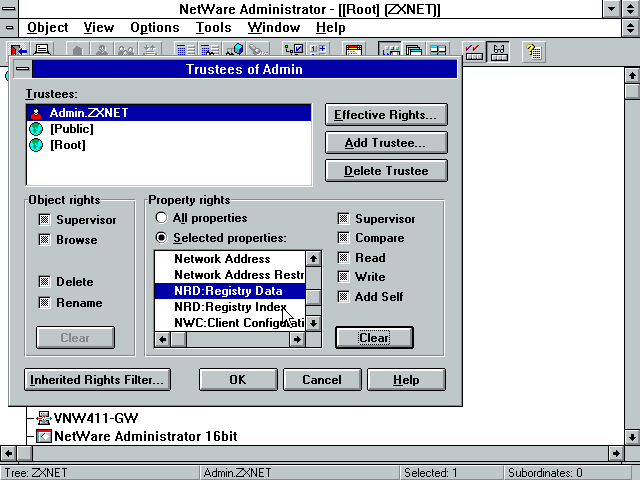Click the dialog's Help button

(x=406, y=380)
